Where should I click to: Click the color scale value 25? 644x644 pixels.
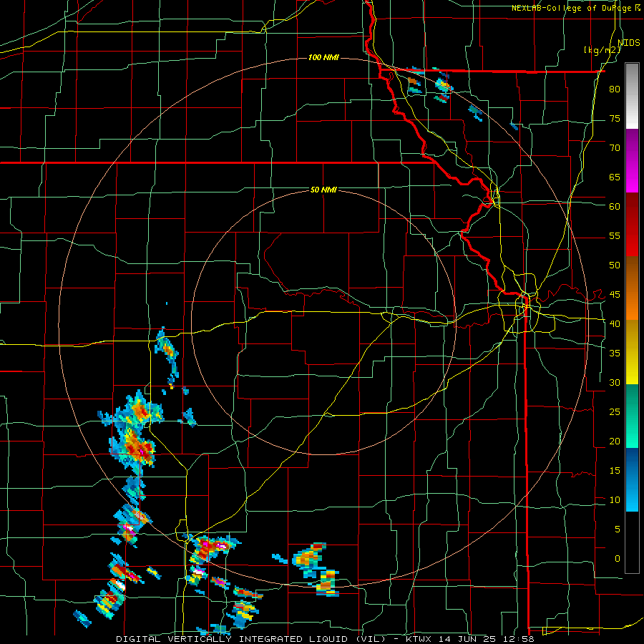click(x=615, y=412)
